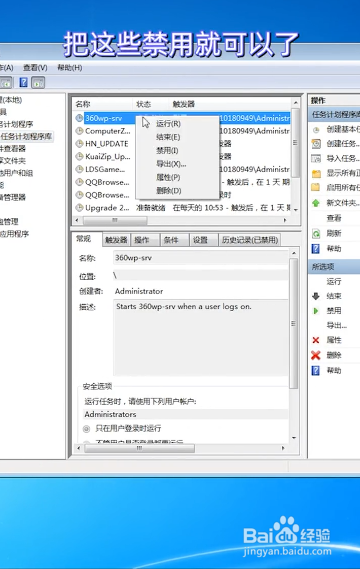
Task: Switch to the 操作 tab
Action: pos(142,240)
